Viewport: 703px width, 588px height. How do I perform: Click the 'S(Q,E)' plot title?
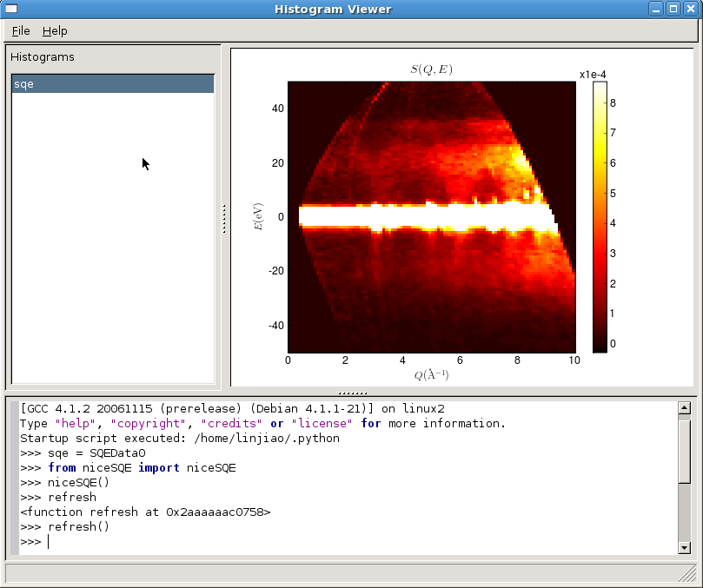coord(431,69)
